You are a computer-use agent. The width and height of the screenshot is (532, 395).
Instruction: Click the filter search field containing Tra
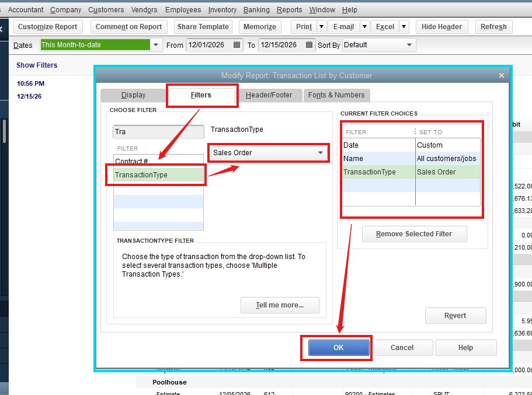pos(158,132)
